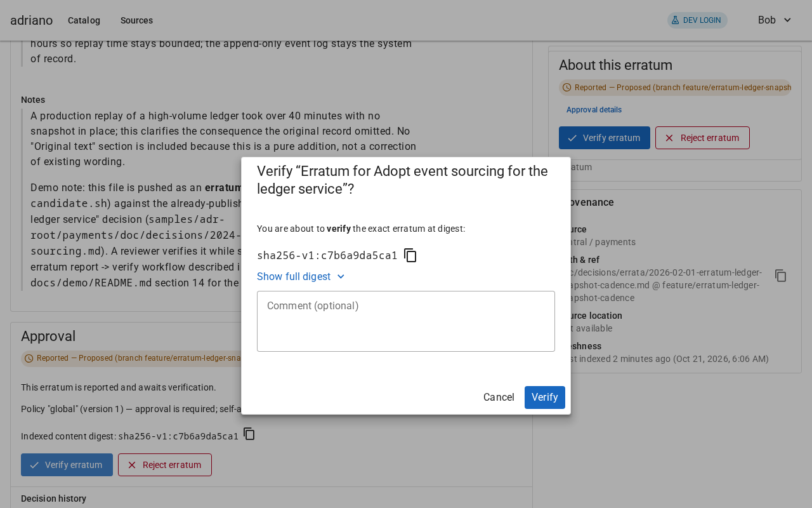Click the clock icon in Approval status chip

pos(29,358)
